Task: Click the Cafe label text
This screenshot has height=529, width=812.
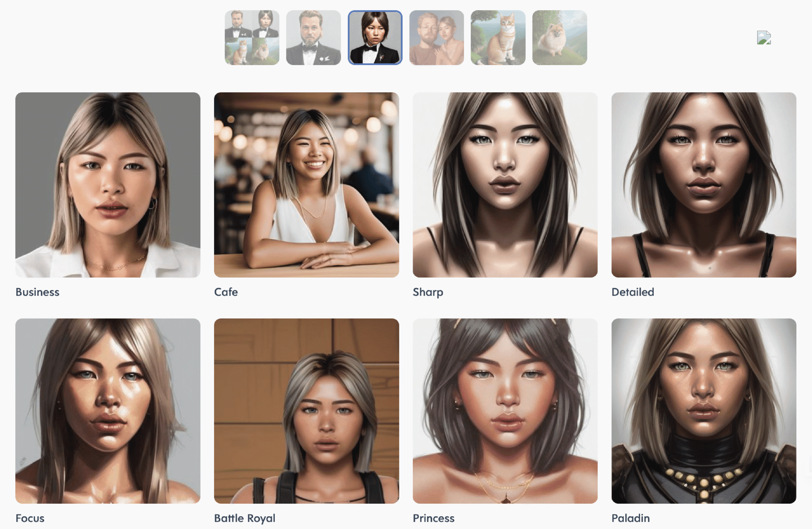Action: 226,292
